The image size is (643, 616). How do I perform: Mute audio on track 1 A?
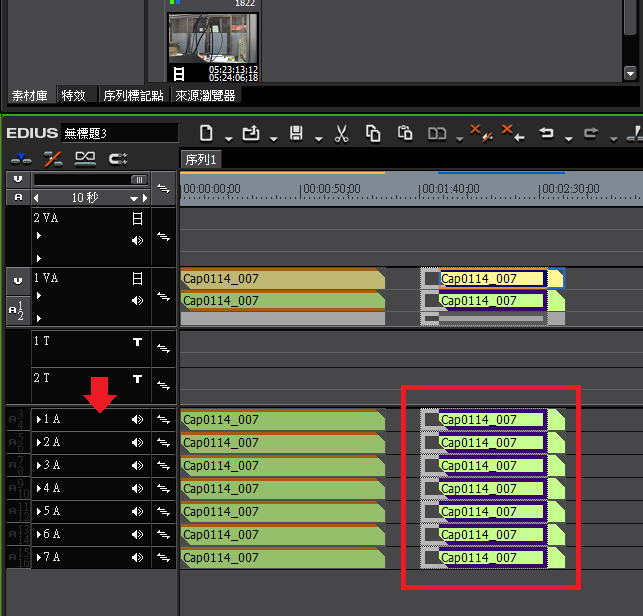pyautogui.click(x=137, y=420)
